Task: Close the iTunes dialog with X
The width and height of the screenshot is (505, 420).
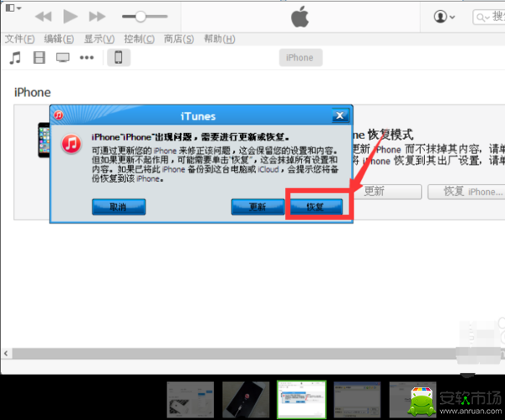Action: 340,115
